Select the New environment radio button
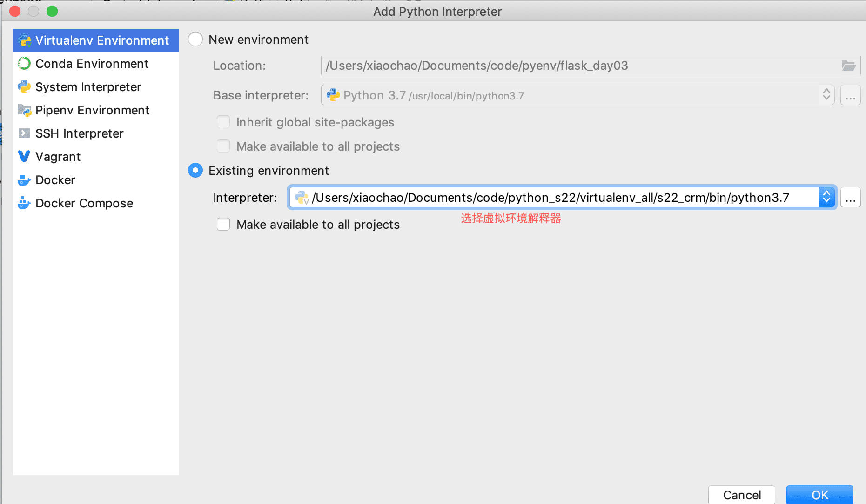Viewport: 866px width, 504px height. click(195, 40)
